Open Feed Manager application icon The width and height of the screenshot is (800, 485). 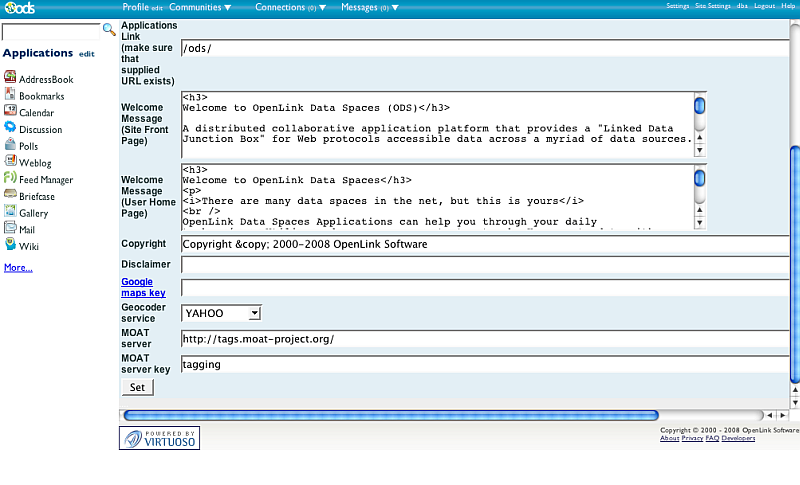[x=10, y=177]
